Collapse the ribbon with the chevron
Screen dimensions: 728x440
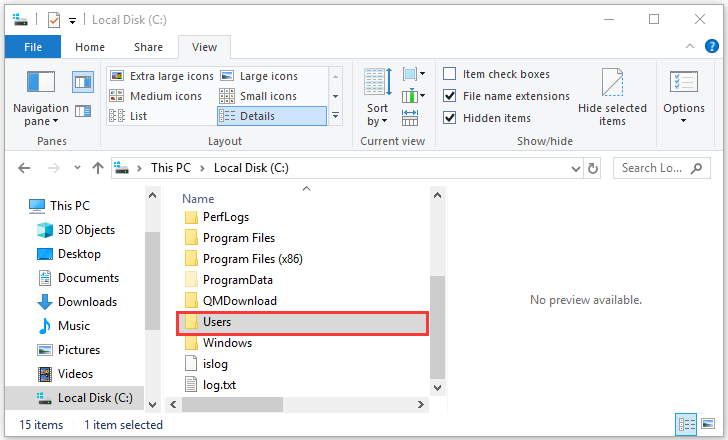click(690, 46)
